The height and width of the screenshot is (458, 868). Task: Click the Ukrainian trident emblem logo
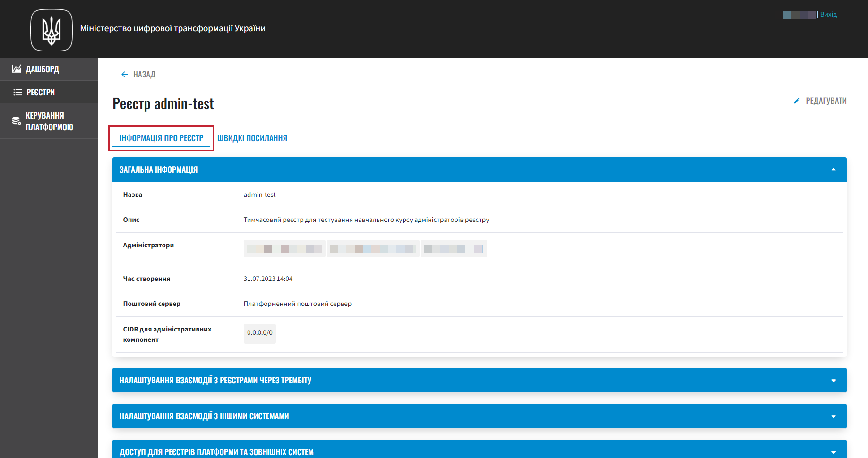click(x=52, y=30)
